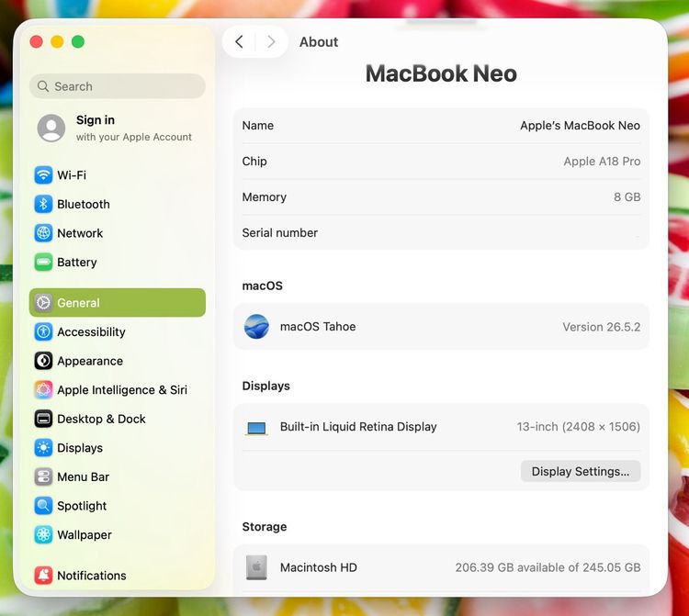Click the search magnifying glass icon
The image size is (689, 616).
(x=43, y=86)
